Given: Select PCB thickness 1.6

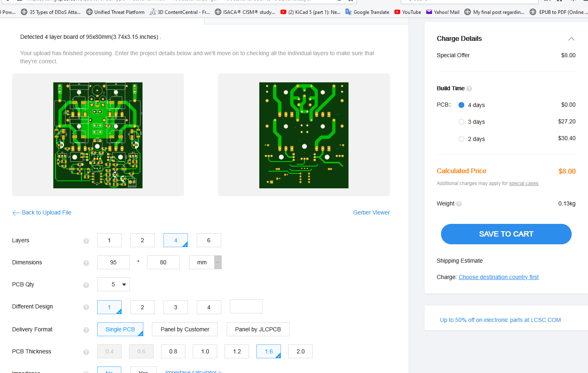Looking at the screenshot, I should point(269,351).
